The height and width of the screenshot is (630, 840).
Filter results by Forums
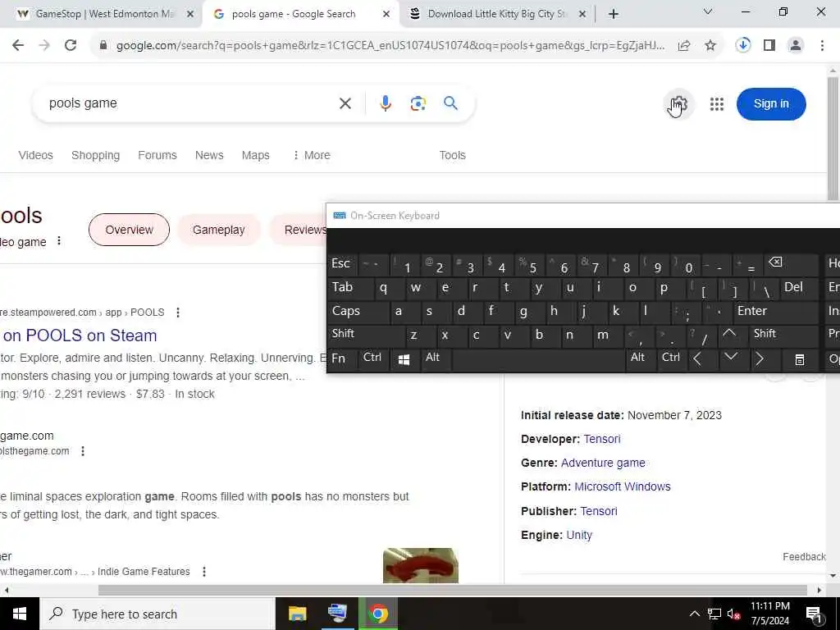tap(157, 155)
